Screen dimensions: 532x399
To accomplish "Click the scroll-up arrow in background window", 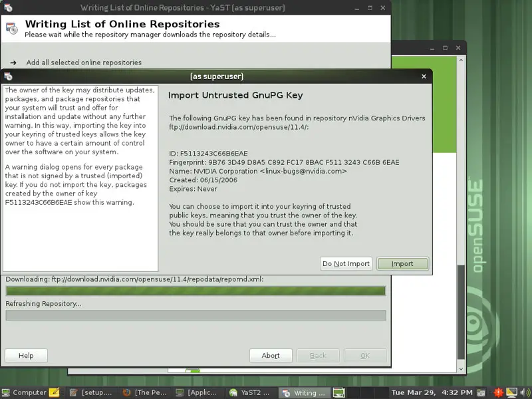I will tap(461, 60).
